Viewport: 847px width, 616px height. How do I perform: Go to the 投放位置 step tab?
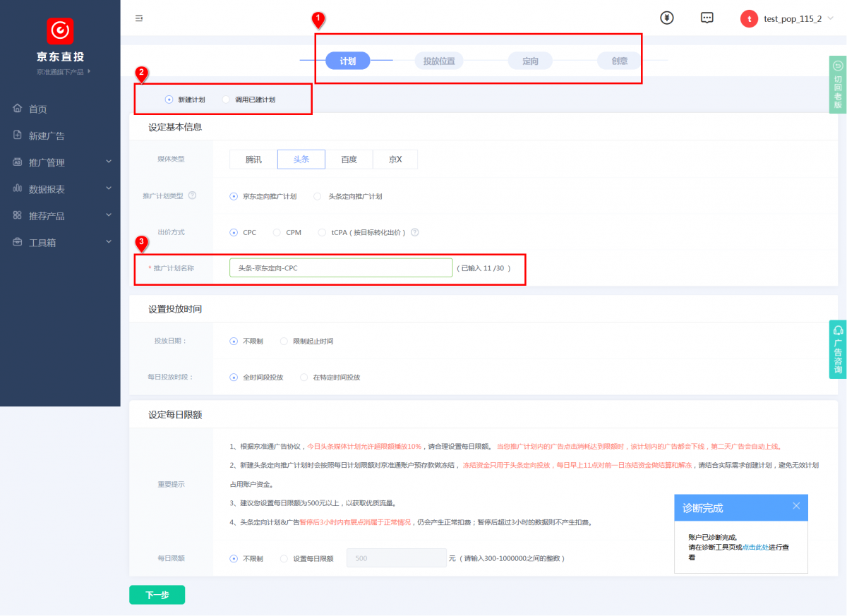[439, 61]
